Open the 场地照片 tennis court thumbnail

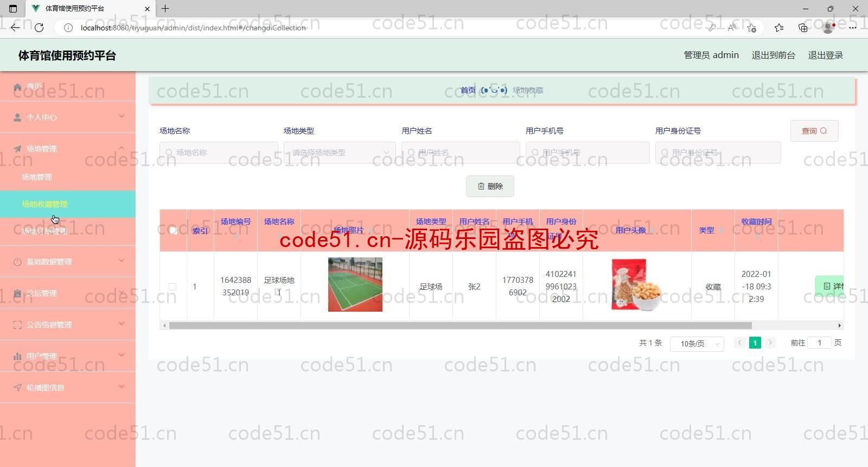[355, 285]
